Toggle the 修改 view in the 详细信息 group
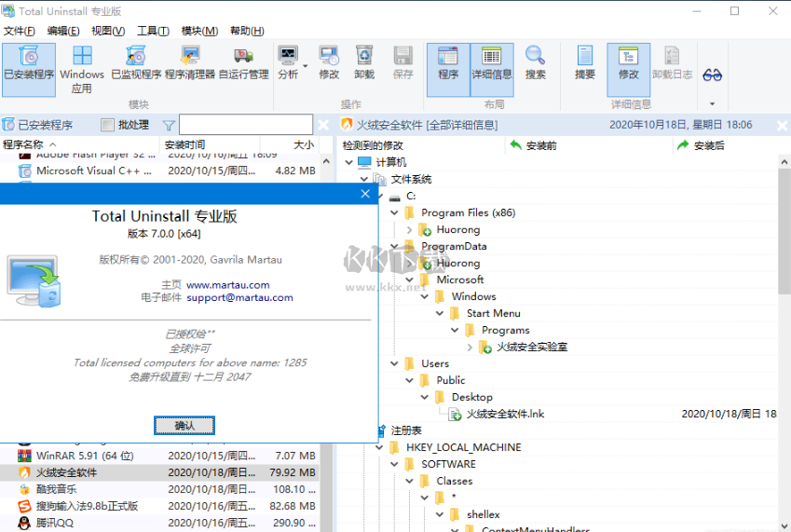The image size is (791, 532). [x=629, y=70]
